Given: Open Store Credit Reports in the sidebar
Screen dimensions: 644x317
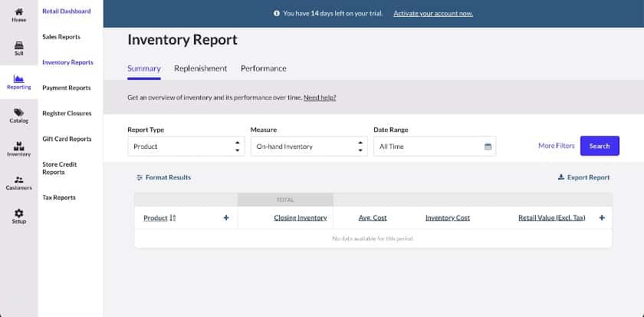Looking at the screenshot, I should coord(60,168).
